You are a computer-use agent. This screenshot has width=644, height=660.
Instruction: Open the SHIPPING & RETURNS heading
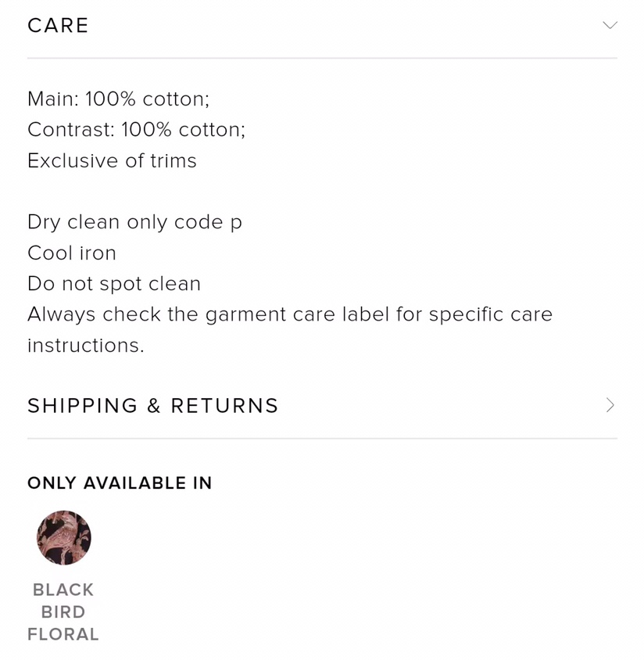[x=153, y=406]
